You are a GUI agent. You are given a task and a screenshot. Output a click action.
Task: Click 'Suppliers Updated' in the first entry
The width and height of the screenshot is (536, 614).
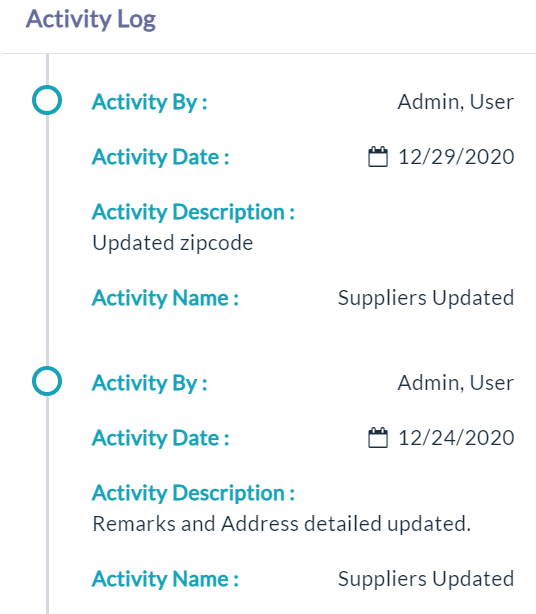click(x=426, y=298)
